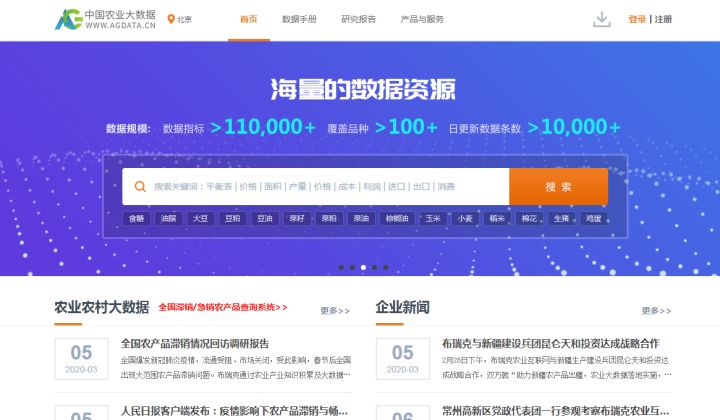The width and height of the screenshot is (720, 420).
Task: Select the 食糖 quick tag
Action: click(136, 218)
